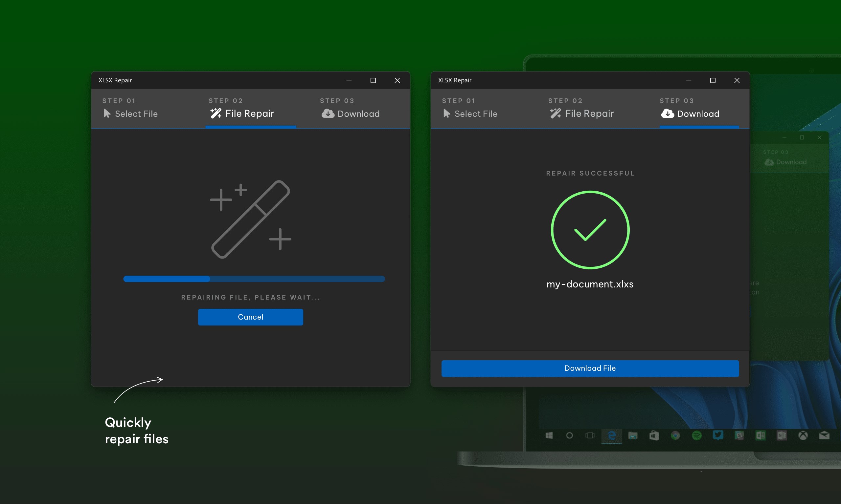The height and width of the screenshot is (504, 841).
Task: Open Chrome from the taskbar
Action: pyautogui.click(x=675, y=435)
